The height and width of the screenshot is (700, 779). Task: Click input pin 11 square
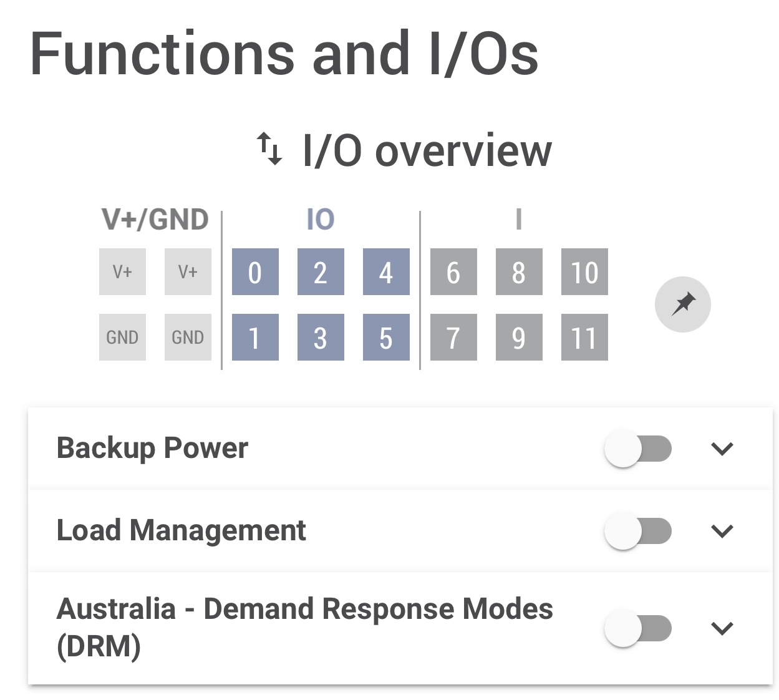point(584,338)
